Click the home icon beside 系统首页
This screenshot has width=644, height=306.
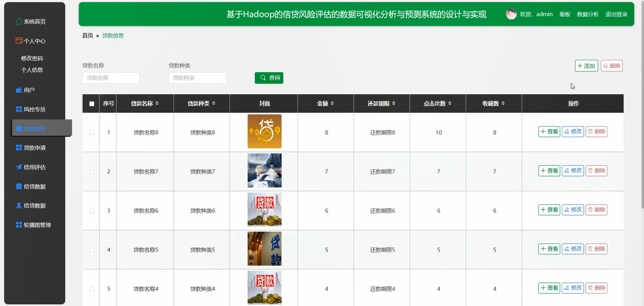tap(19, 22)
